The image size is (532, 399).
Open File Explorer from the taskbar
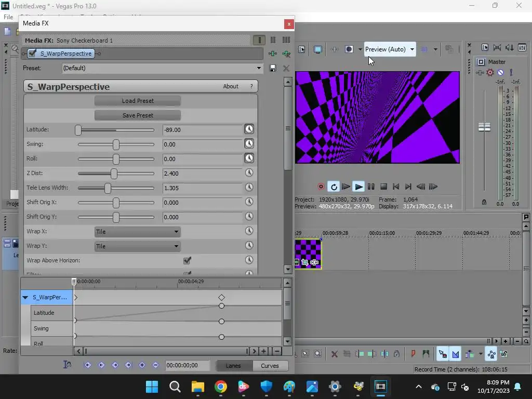click(198, 387)
